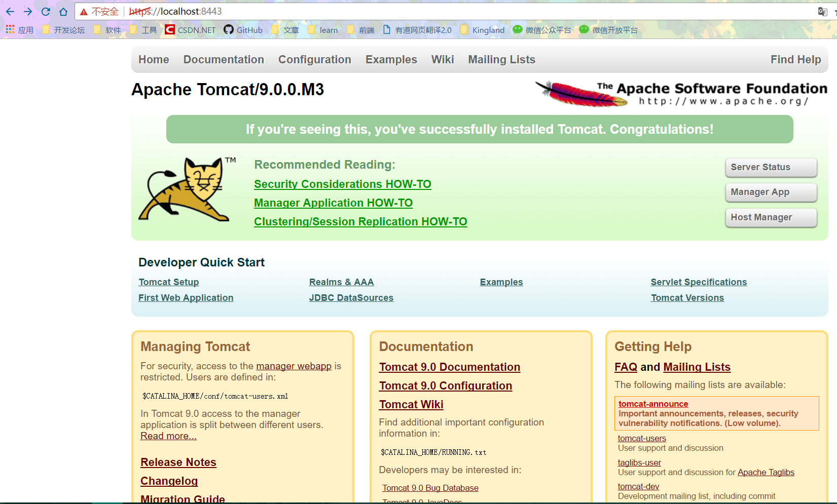Open the 文章 bookmark folder
The height and width of the screenshot is (504, 837).
(285, 30)
